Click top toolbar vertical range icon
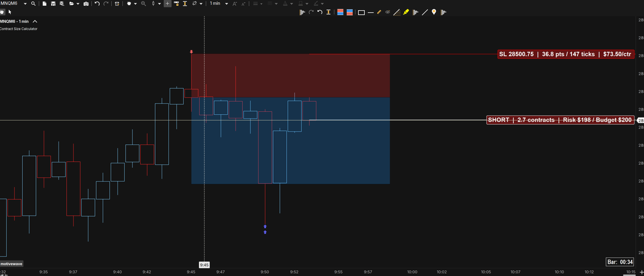 185,4
